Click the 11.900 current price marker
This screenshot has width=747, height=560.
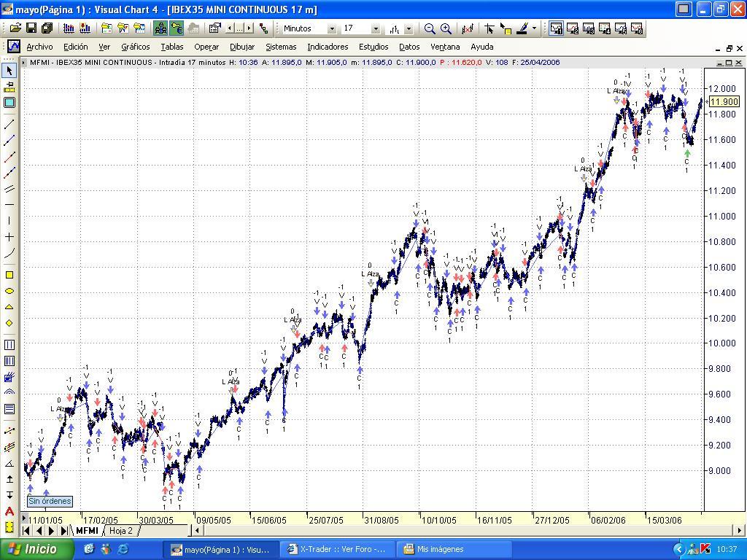pyautogui.click(x=724, y=101)
